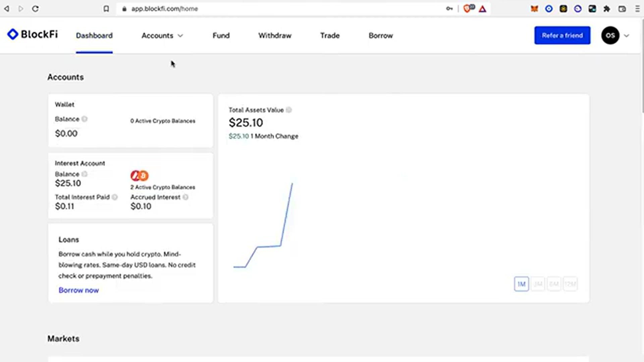Click the 2 Active Crypto Balances text
Screen dimensions: 644x362
(x=163, y=187)
